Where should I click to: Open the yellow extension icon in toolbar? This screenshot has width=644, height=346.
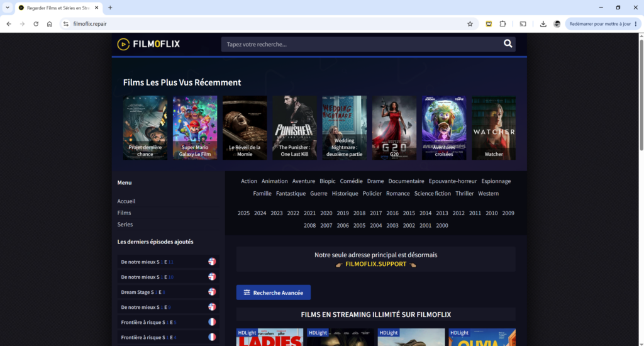(x=489, y=24)
